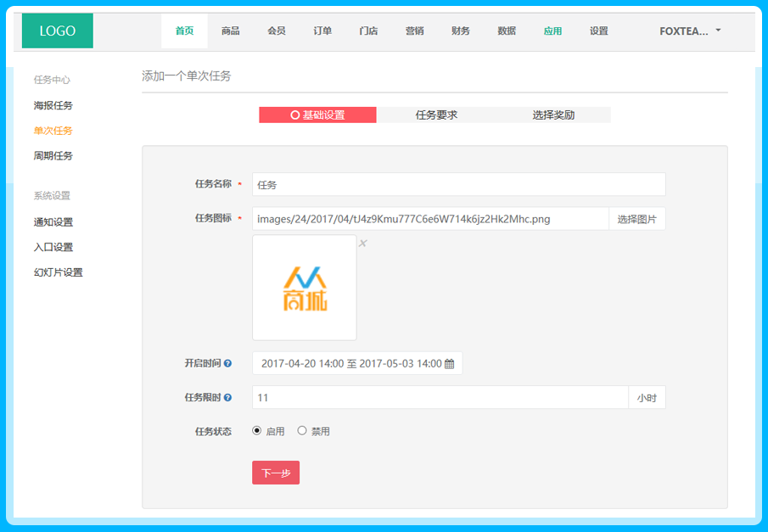Select the 禁用 radio button

[x=302, y=431]
